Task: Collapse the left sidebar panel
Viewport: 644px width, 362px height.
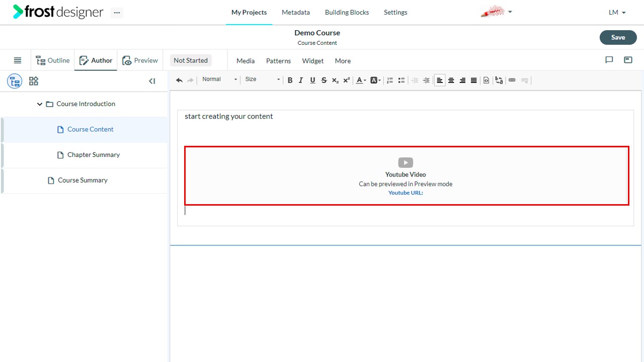Action: [x=152, y=81]
